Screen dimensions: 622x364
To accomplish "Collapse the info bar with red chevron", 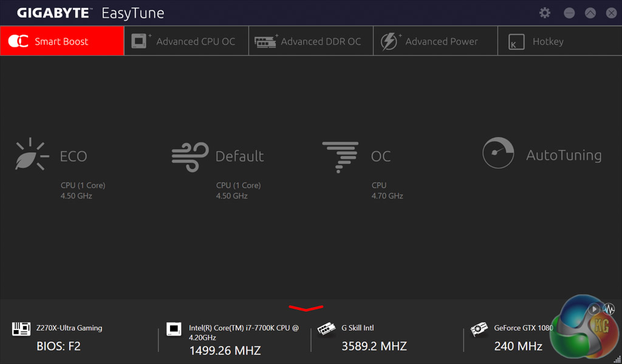I will point(306,308).
